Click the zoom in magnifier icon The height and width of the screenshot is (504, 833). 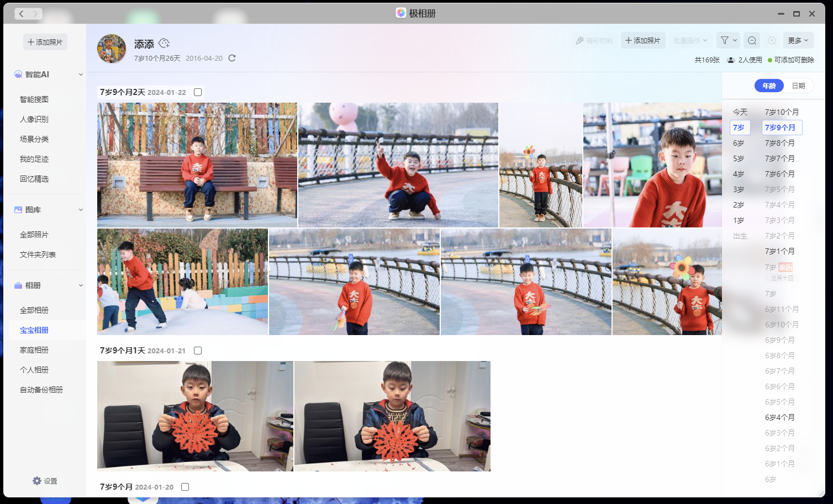[x=772, y=40]
